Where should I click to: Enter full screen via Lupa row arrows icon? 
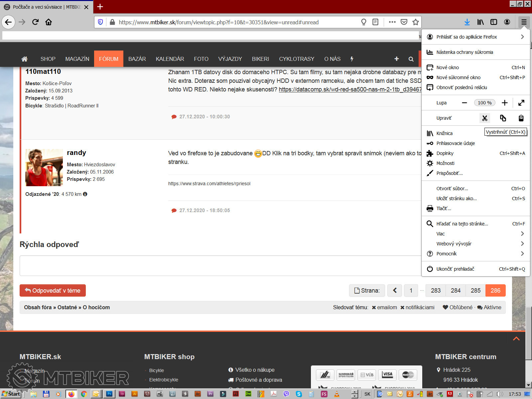[x=521, y=103]
